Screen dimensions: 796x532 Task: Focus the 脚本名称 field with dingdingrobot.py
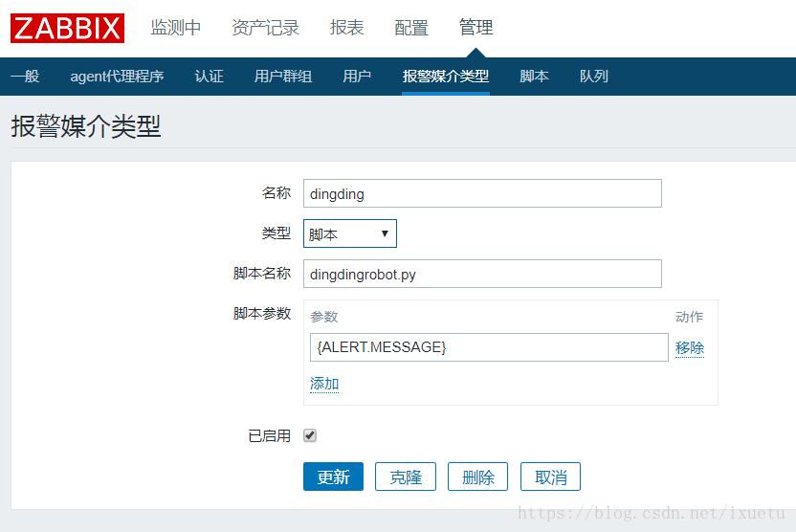pos(482,274)
